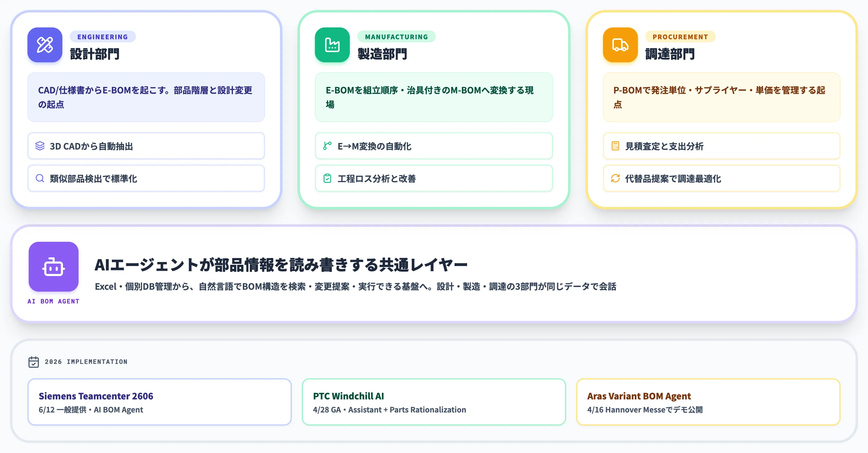Open the 見積査定と支出分析 item
The image size is (868, 453).
tap(722, 146)
